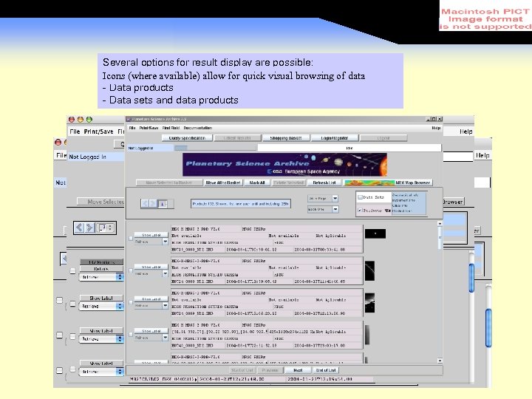The image size is (532, 399).
Task: Tick first product row checkbox in front window
Action: point(131,239)
